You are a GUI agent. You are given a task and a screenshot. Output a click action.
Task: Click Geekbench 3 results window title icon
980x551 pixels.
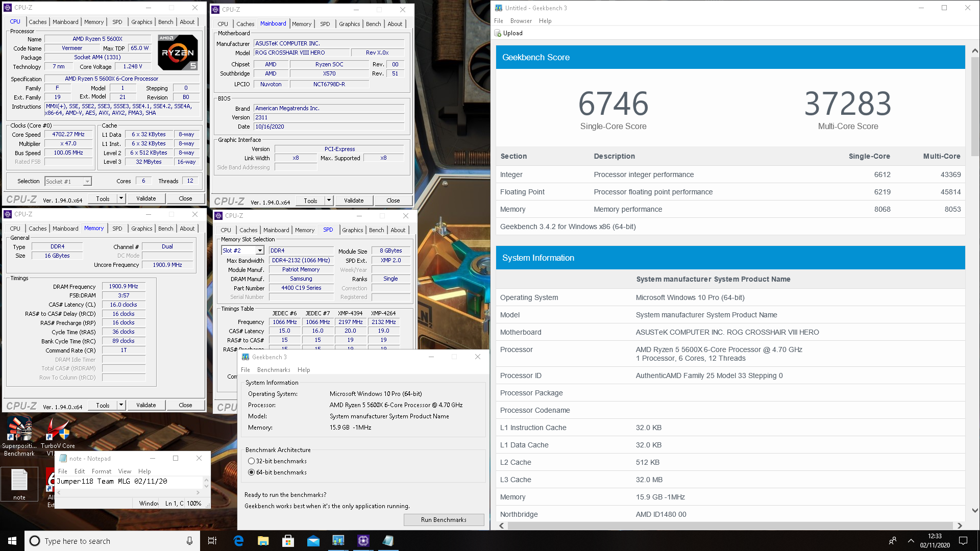[x=499, y=8]
